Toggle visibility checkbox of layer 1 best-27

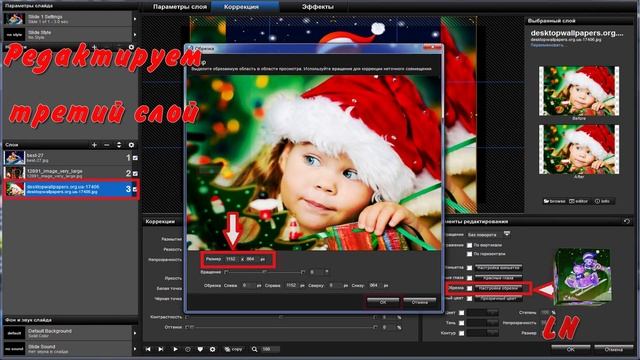pyautogui.click(x=135, y=158)
